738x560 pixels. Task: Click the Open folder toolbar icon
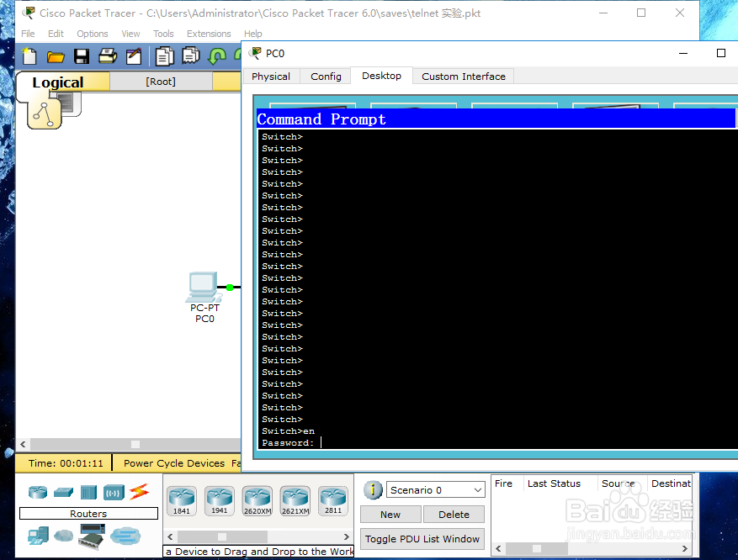click(56, 57)
